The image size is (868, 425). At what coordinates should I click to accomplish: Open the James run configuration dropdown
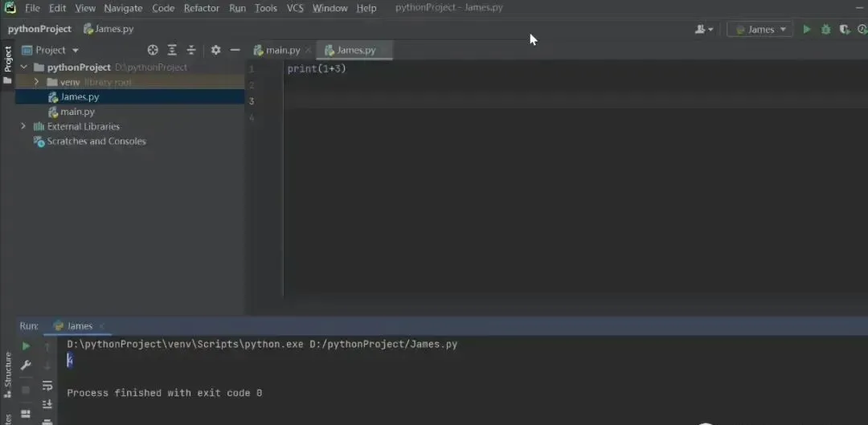click(x=760, y=30)
